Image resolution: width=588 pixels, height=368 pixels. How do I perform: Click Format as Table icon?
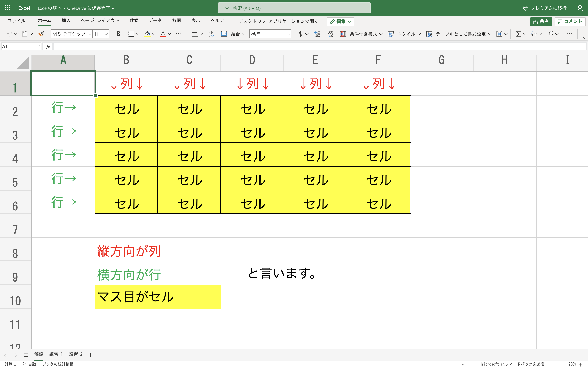(429, 34)
